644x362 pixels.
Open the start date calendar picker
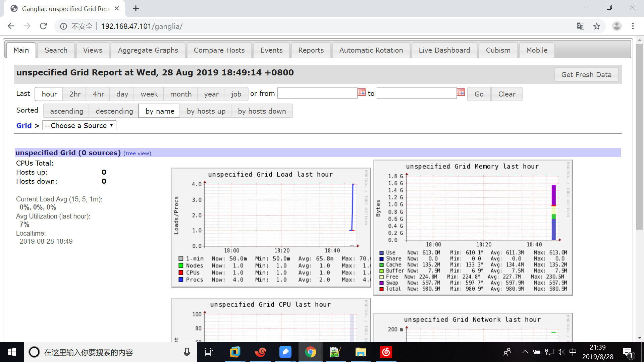pyautogui.click(x=361, y=93)
